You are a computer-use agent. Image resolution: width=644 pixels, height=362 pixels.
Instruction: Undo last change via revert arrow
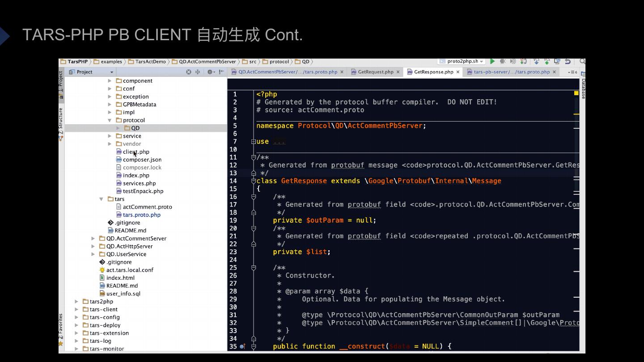point(568,62)
